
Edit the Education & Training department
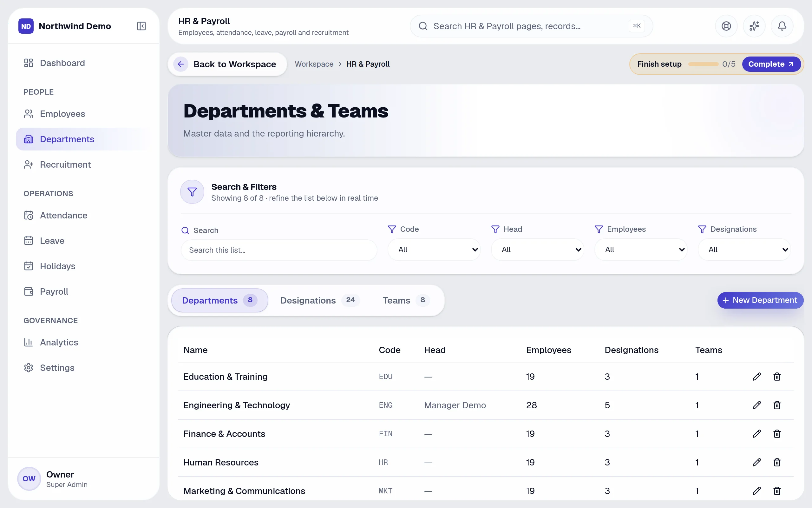tap(756, 376)
